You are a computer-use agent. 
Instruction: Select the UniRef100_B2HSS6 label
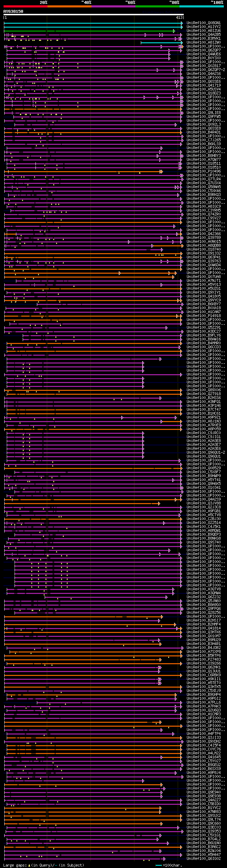204,398
